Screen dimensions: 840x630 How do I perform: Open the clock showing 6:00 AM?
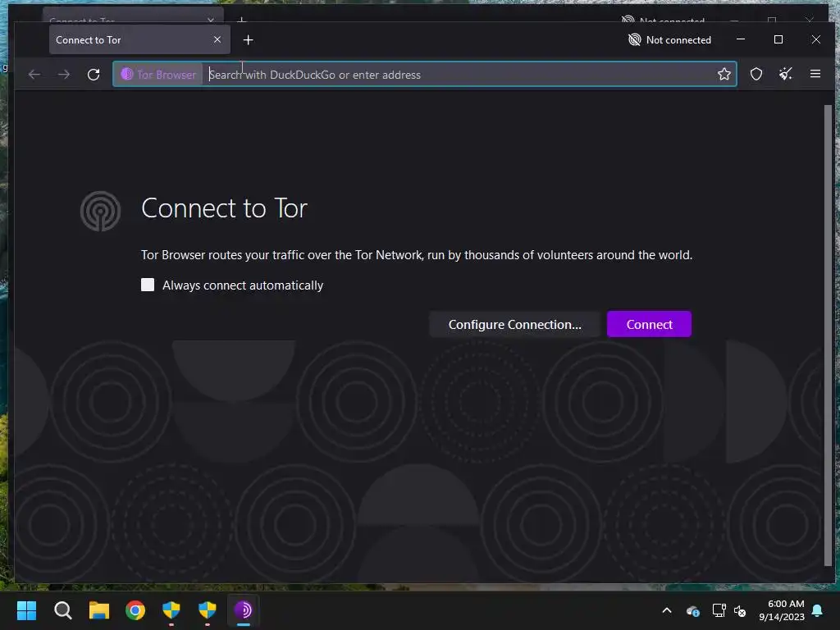point(782,610)
